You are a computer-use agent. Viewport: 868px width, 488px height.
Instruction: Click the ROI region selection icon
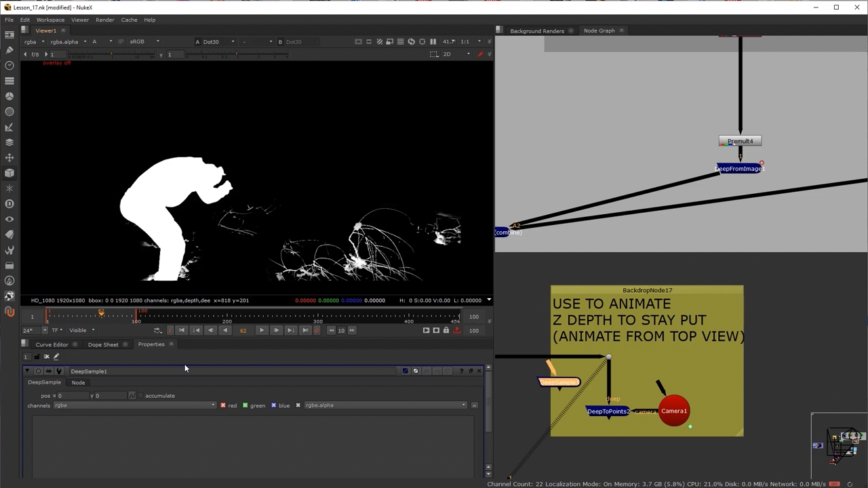(435, 54)
